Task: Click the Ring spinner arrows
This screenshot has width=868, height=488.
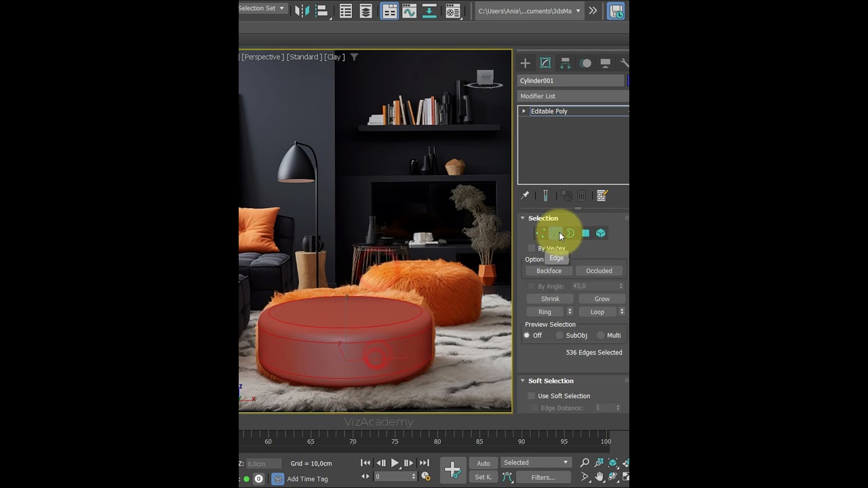Action: (x=570, y=312)
